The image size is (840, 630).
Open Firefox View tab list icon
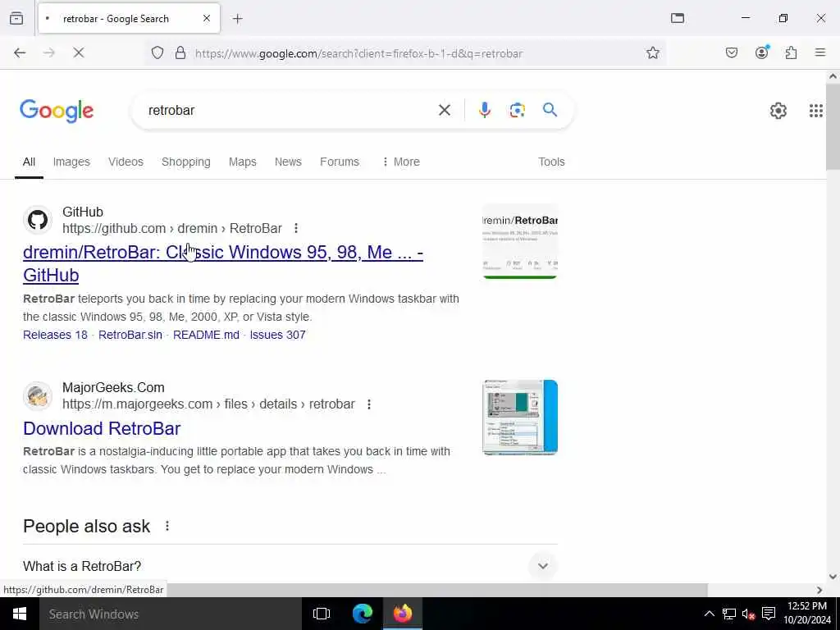pyautogui.click(x=16, y=18)
